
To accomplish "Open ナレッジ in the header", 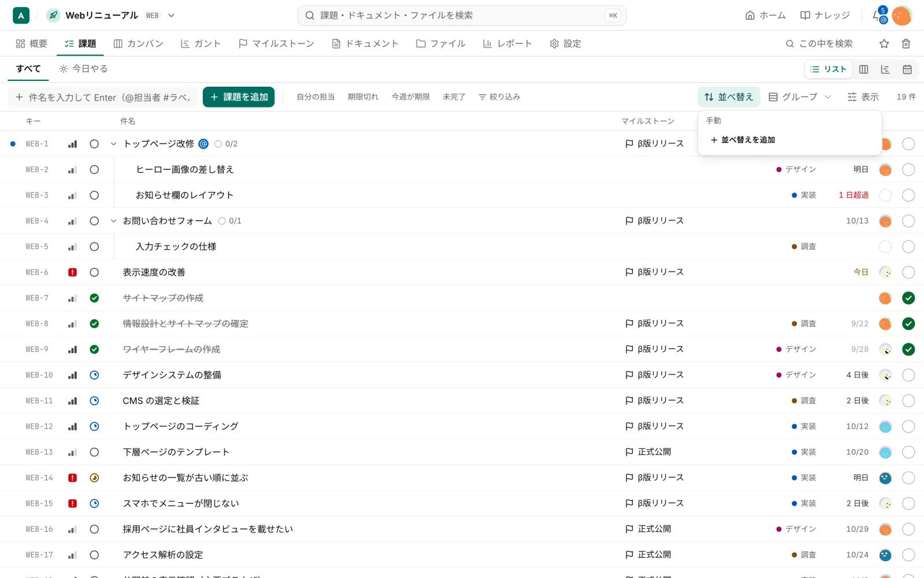I will click(825, 16).
